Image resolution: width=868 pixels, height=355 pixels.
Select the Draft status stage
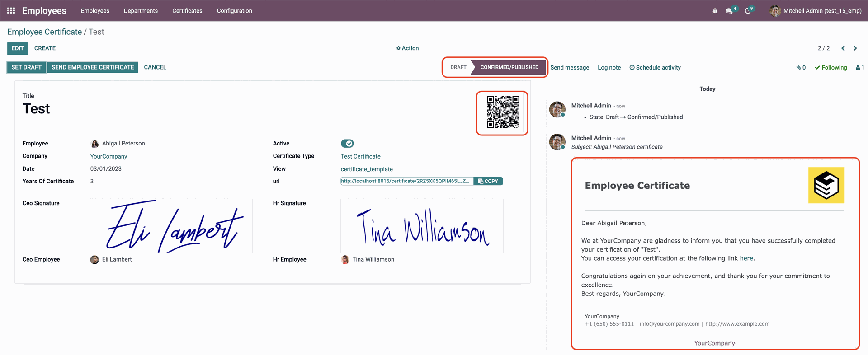[x=458, y=67]
